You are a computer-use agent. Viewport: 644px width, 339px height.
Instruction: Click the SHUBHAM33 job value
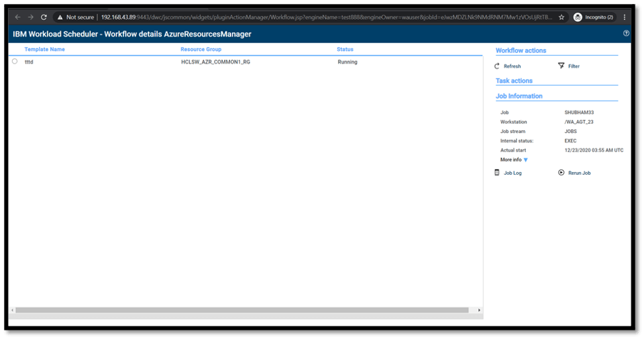tap(579, 113)
